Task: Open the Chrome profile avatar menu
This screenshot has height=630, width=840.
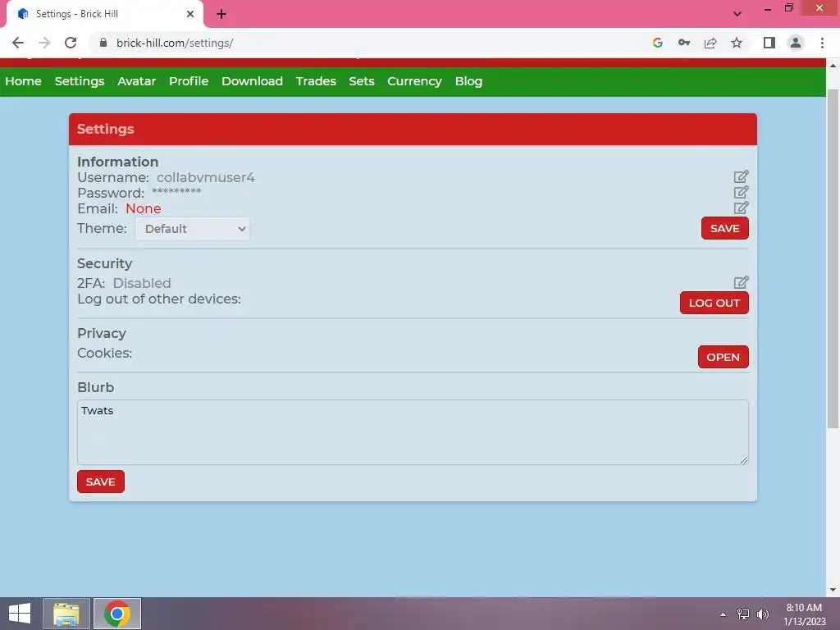Action: pos(796,43)
